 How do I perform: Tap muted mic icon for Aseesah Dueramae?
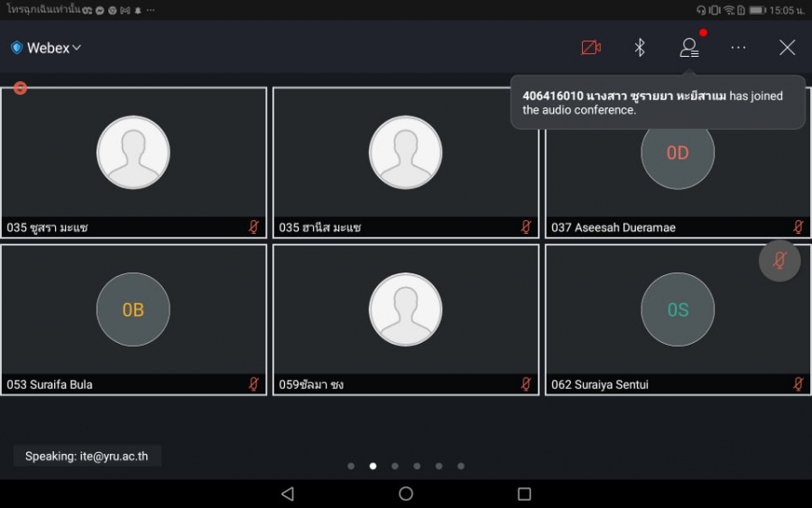tap(798, 227)
